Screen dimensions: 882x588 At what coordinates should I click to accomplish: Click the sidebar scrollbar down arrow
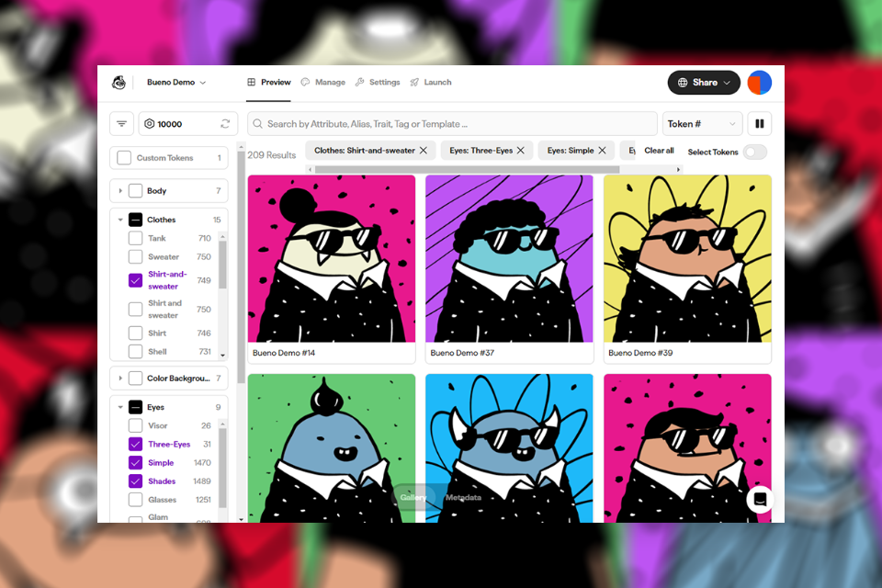[242, 519]
